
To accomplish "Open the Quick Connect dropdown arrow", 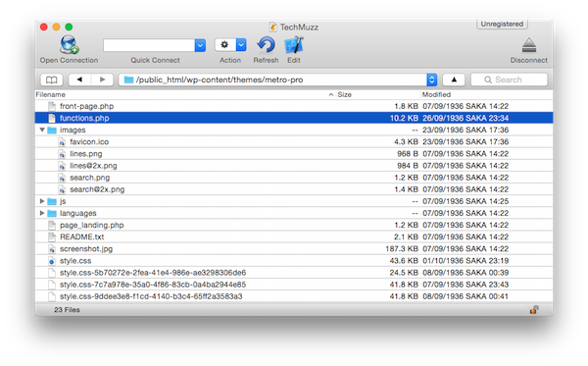I will pos(200,45).
